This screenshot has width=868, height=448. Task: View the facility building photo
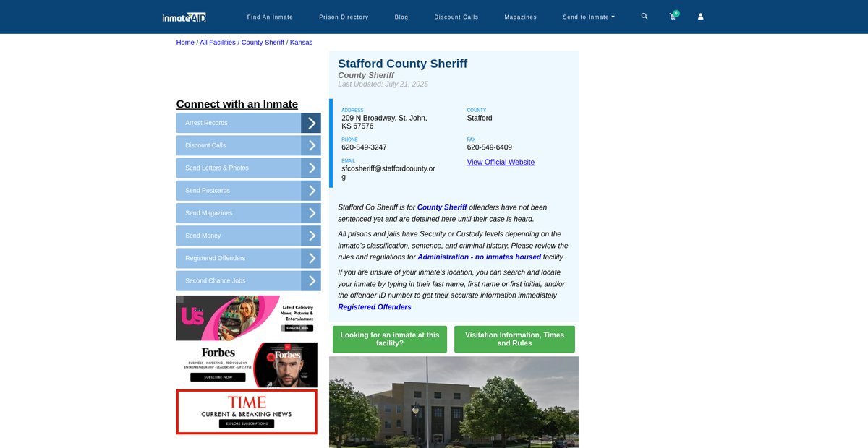point(454,402)
